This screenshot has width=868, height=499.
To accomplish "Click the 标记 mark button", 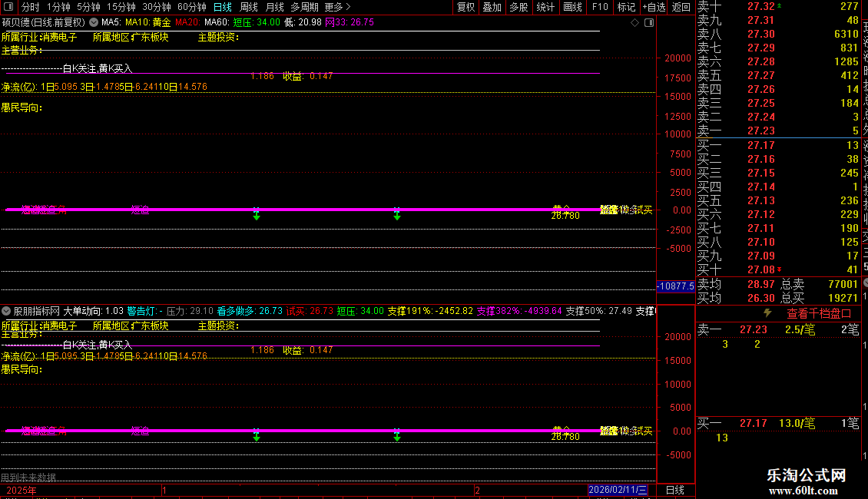I will coord(626,7).
